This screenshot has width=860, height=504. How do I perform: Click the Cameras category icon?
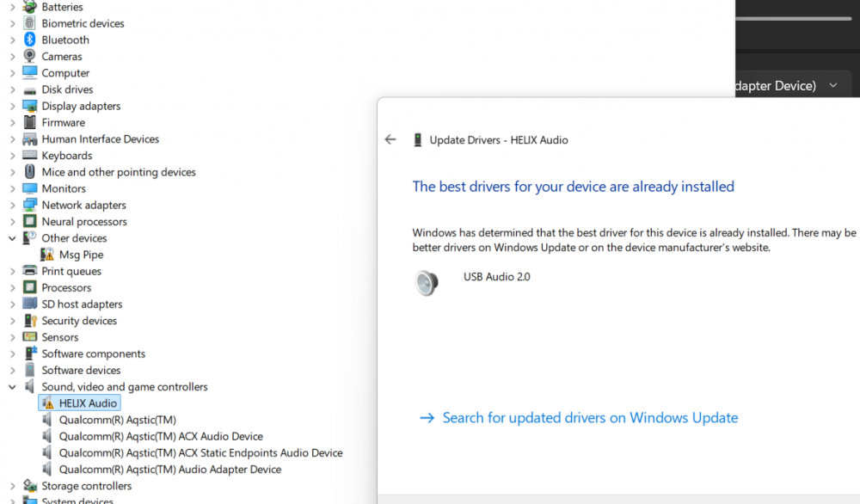(30, 56)
